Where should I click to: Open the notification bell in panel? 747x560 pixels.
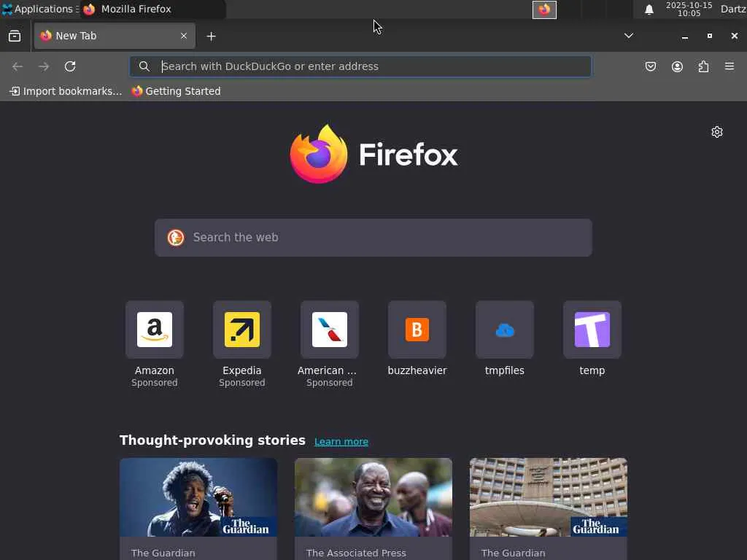(649, 9)
